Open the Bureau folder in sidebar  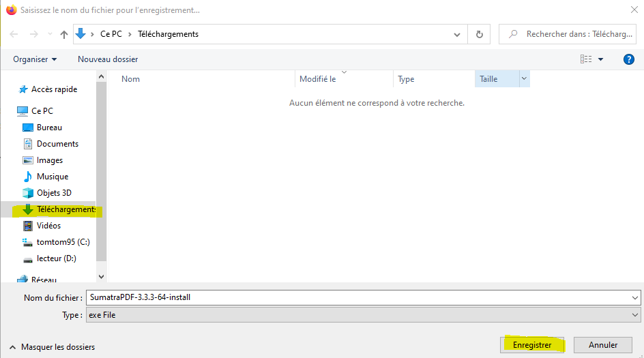[x=49, y=128]
